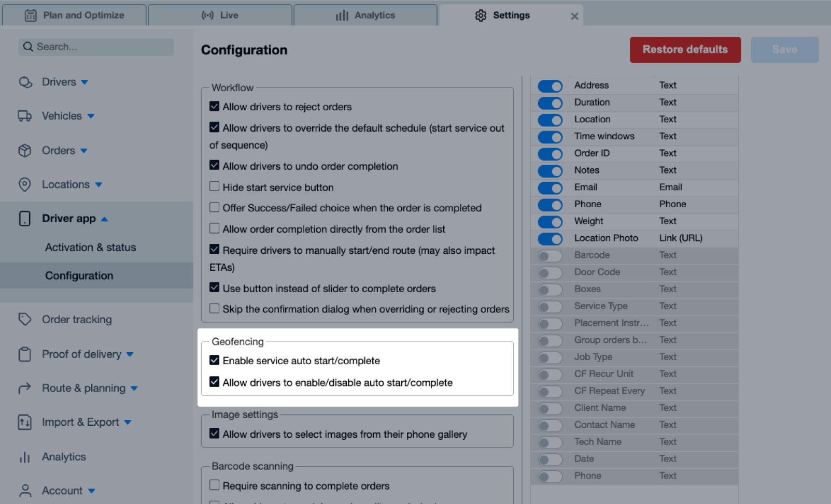Select the Drivers icon in the sidebar

25,82
